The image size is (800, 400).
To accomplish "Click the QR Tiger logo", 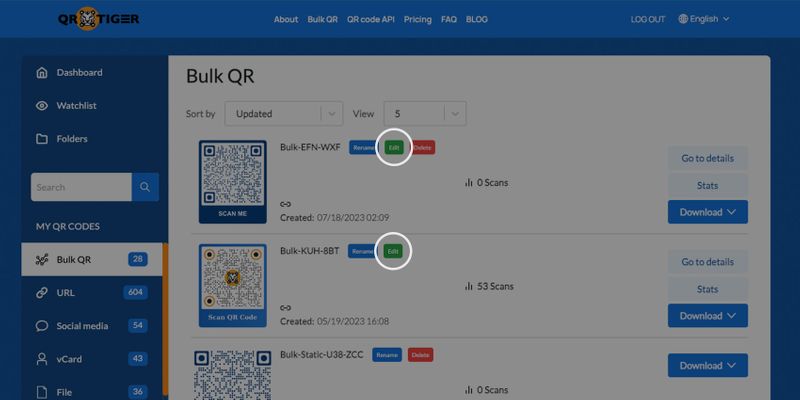I will [98, 19].
